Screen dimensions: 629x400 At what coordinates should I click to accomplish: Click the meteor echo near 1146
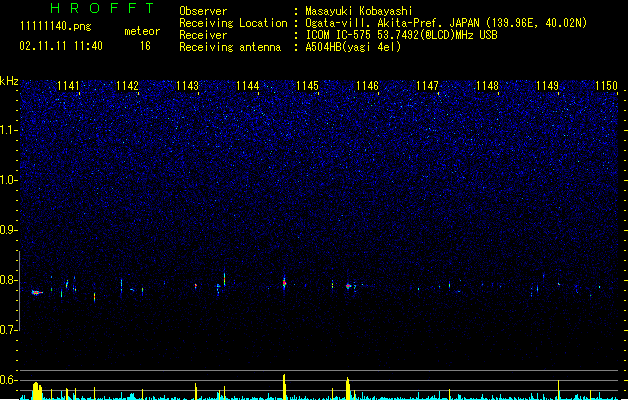[x=349, y=286]
